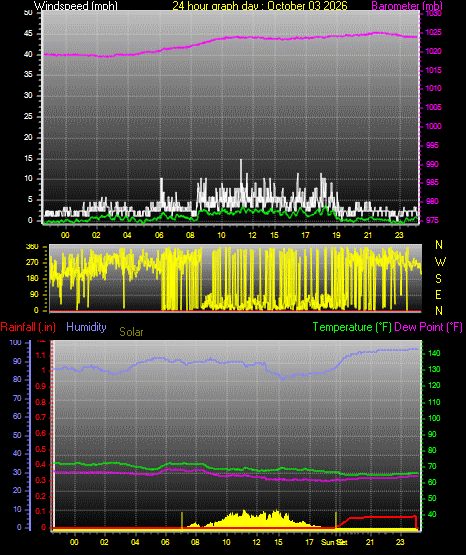Click the 'Temperature (°F)' legend label

(352, 327)
